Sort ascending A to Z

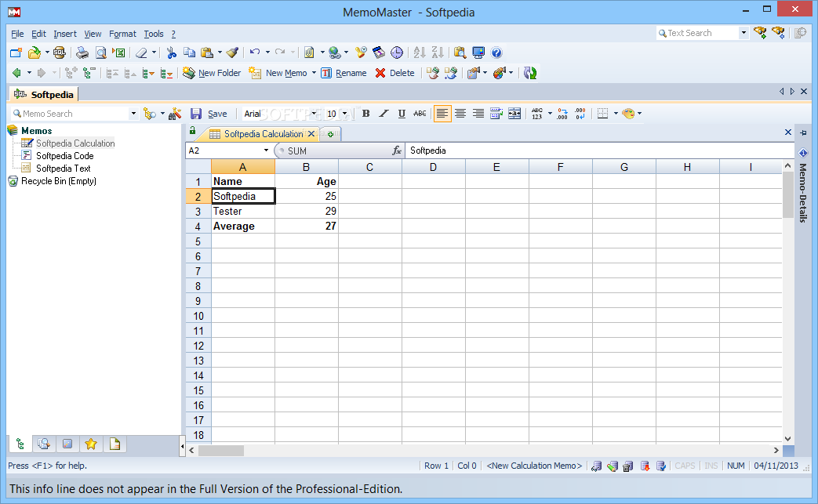(x=420, y=53)
